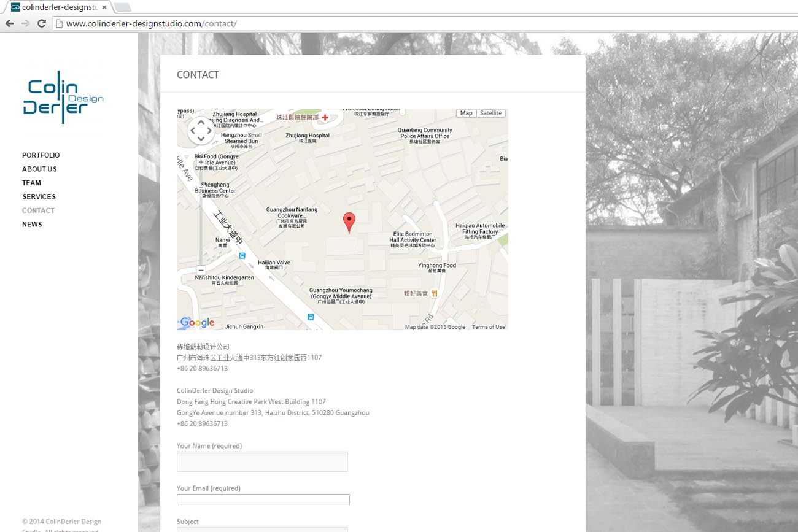Click the browser forward arrow
798x532 pixels.
[26, 23]
